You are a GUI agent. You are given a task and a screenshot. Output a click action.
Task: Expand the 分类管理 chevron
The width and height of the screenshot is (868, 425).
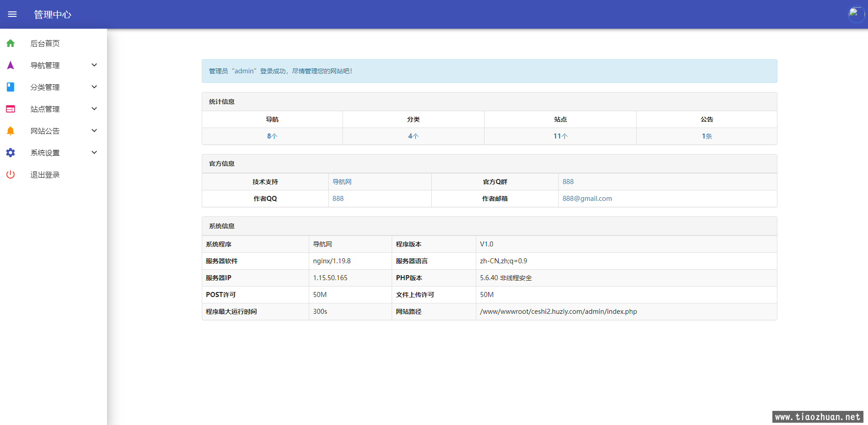[x=94, y=87]
